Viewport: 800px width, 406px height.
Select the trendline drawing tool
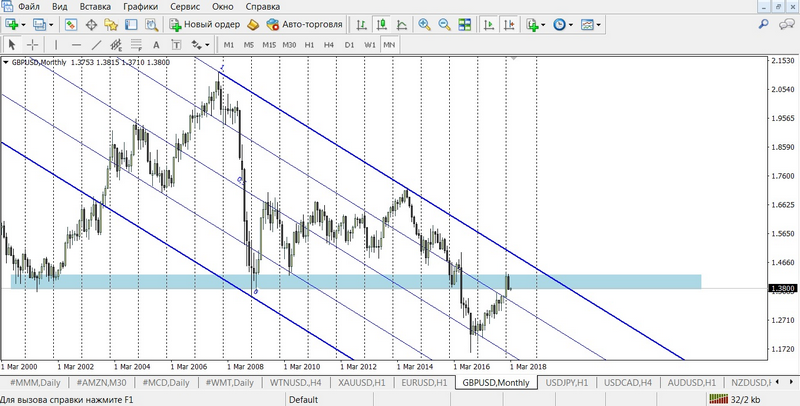point(97,45)
